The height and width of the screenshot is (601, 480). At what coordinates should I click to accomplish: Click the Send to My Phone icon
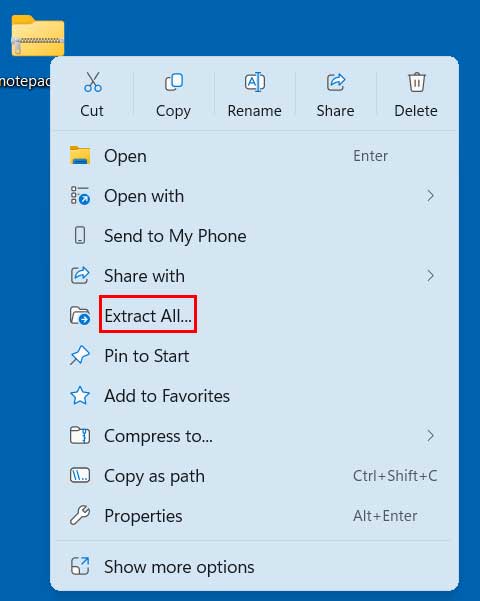tap(80, 235)
